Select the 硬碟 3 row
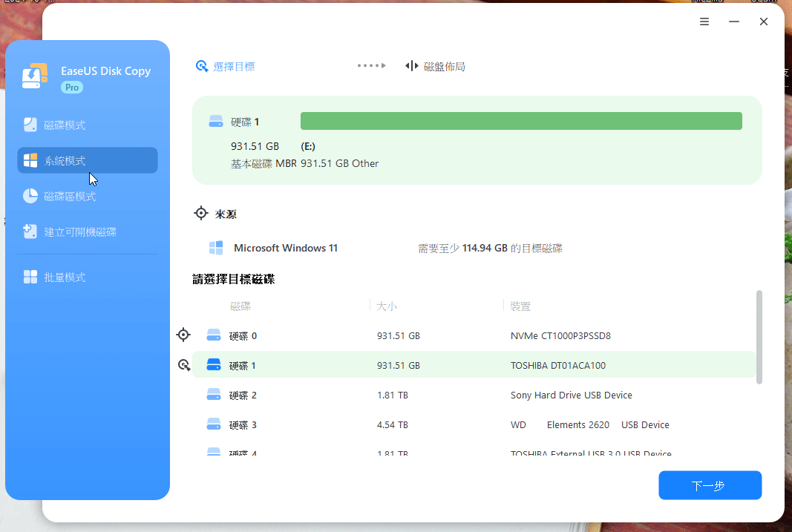 click(474, 425)
